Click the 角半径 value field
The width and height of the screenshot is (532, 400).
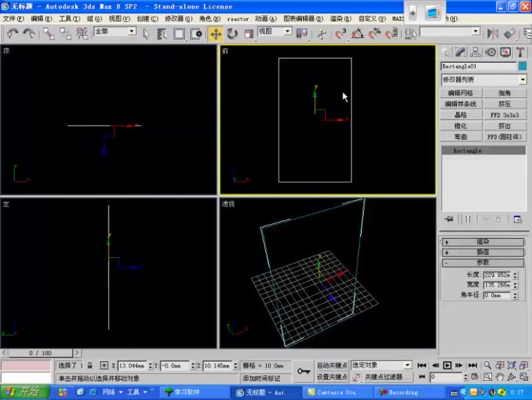(x=497, y=296)
